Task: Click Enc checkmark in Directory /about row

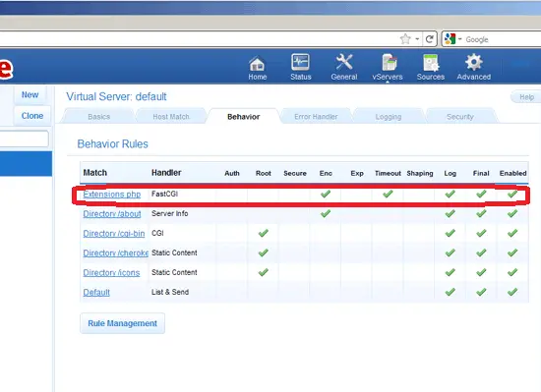Action: [x=326, y=213]
